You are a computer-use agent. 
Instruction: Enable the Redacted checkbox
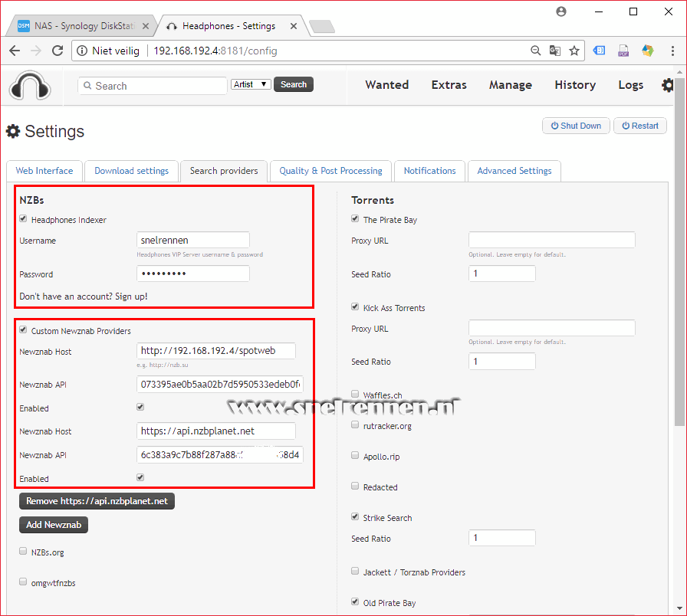tap(355, 486)
